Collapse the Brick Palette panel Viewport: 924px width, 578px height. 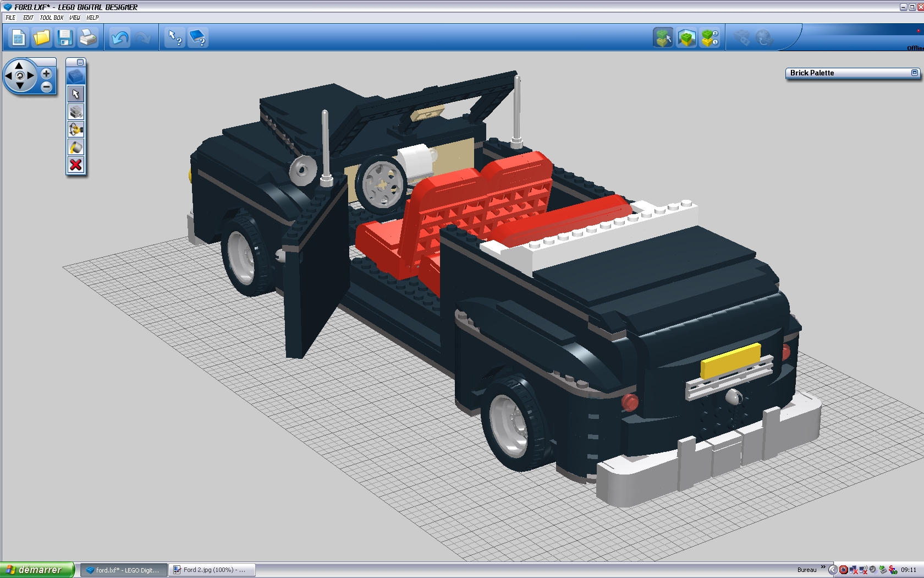click(x=915, y=72)
